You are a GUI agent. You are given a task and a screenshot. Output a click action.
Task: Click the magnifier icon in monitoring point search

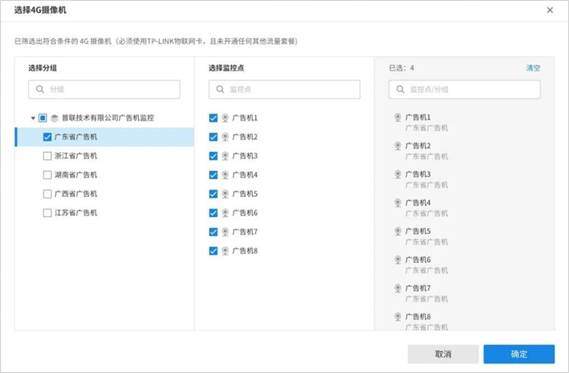220,89
